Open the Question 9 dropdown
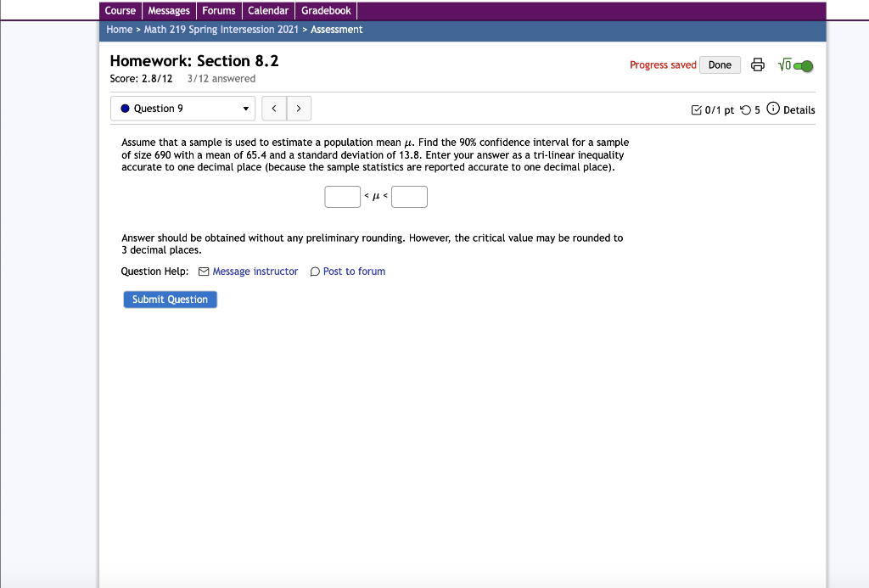Screen dimensions: 869x588 tap(182, 108)
